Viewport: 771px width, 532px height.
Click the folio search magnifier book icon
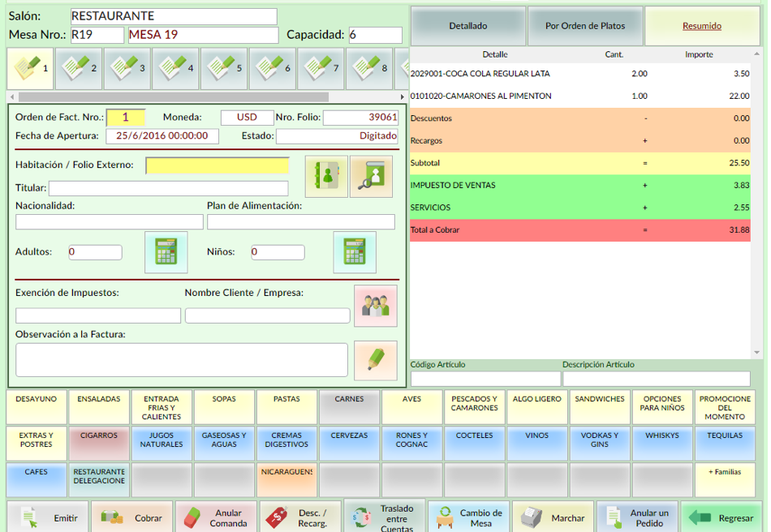(371, 176)
